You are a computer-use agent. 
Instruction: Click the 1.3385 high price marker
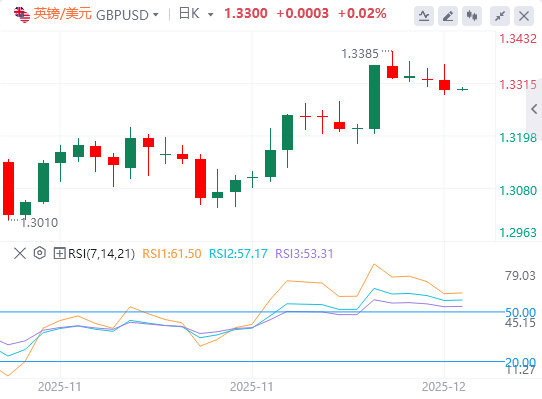click(x=360, y=54)
